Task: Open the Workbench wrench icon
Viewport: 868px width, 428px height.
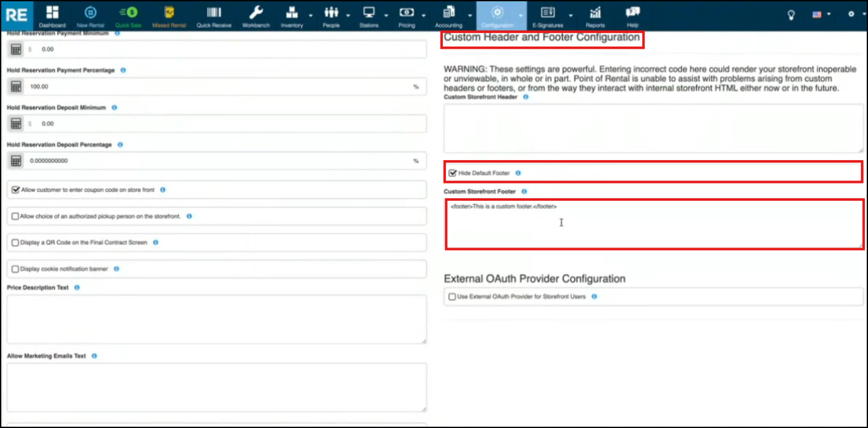Action: click(256, 16)
